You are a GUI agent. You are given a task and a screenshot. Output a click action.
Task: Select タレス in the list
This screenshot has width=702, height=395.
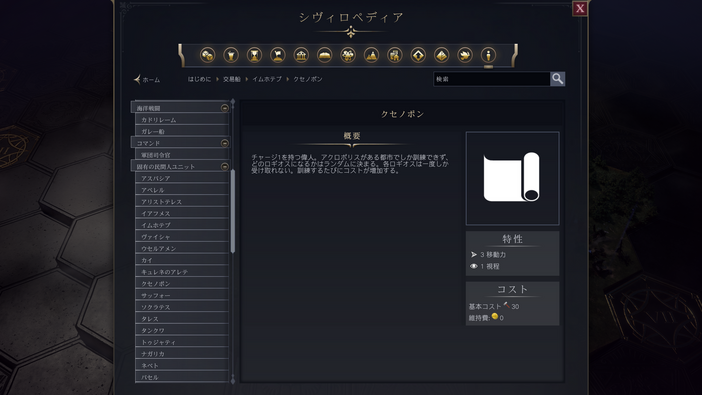tap(182, 318)
